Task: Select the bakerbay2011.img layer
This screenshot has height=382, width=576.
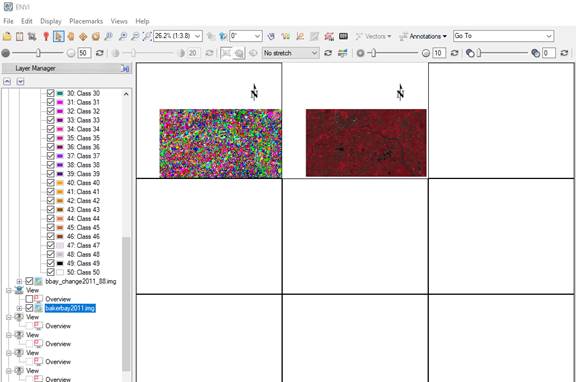Action: click(x=70, y=308)
